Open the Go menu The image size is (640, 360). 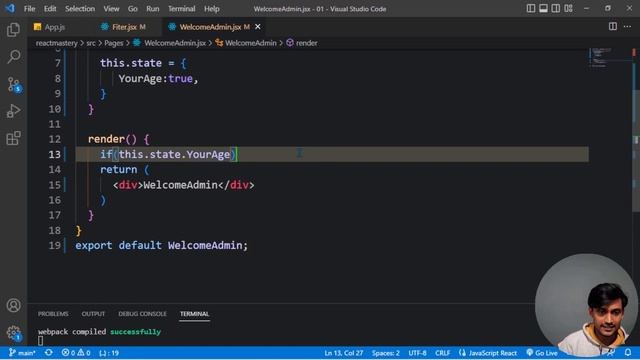point(133,9)
